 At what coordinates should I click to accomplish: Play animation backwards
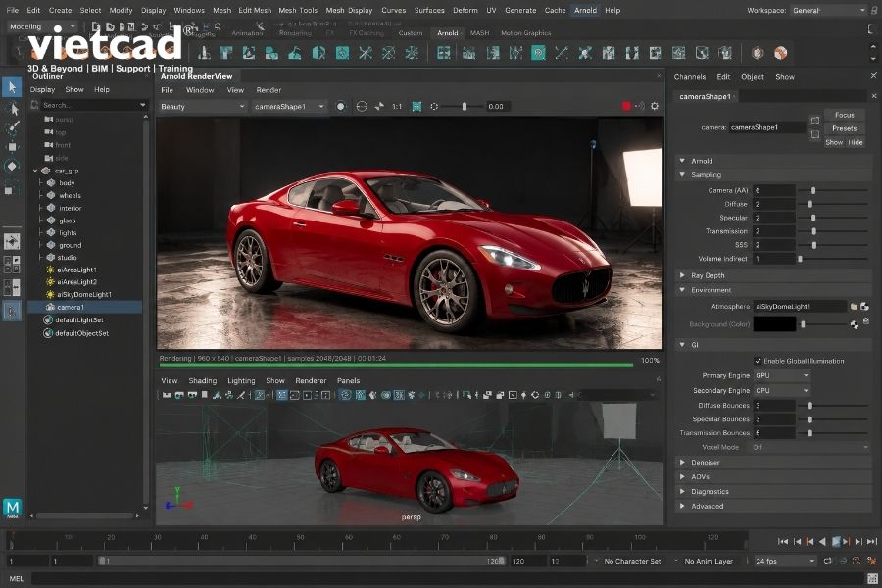pos(822,541)
